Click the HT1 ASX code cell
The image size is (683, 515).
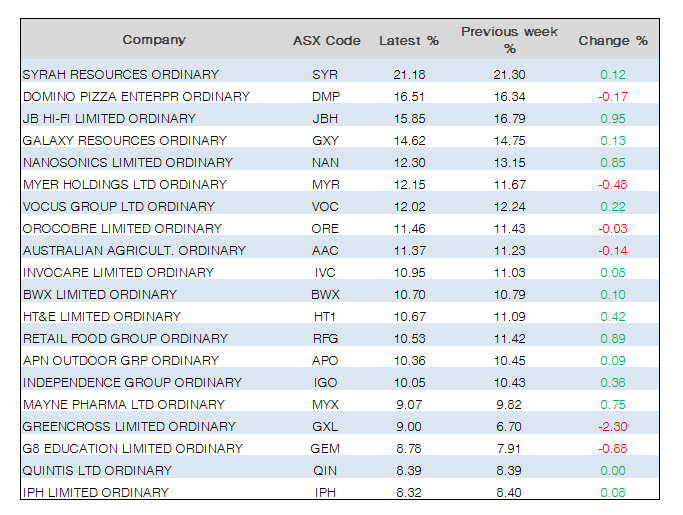(325, 317)
